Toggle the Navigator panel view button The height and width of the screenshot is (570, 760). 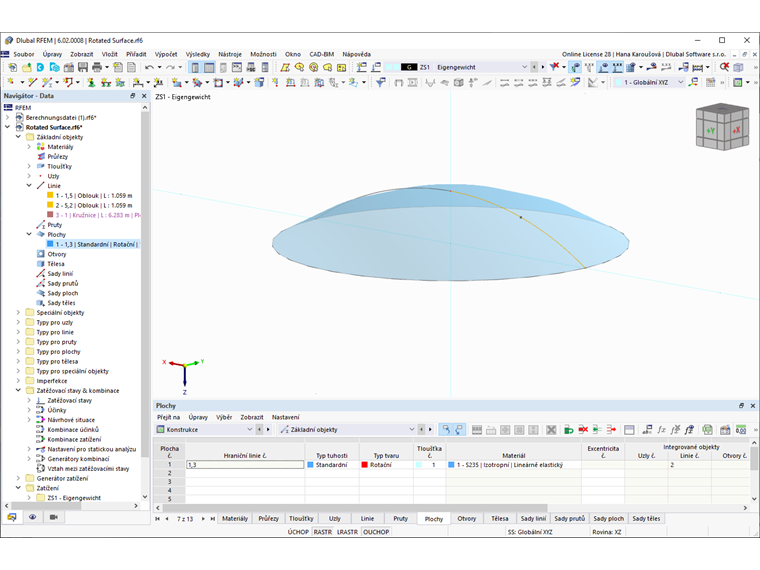[195, 67]
